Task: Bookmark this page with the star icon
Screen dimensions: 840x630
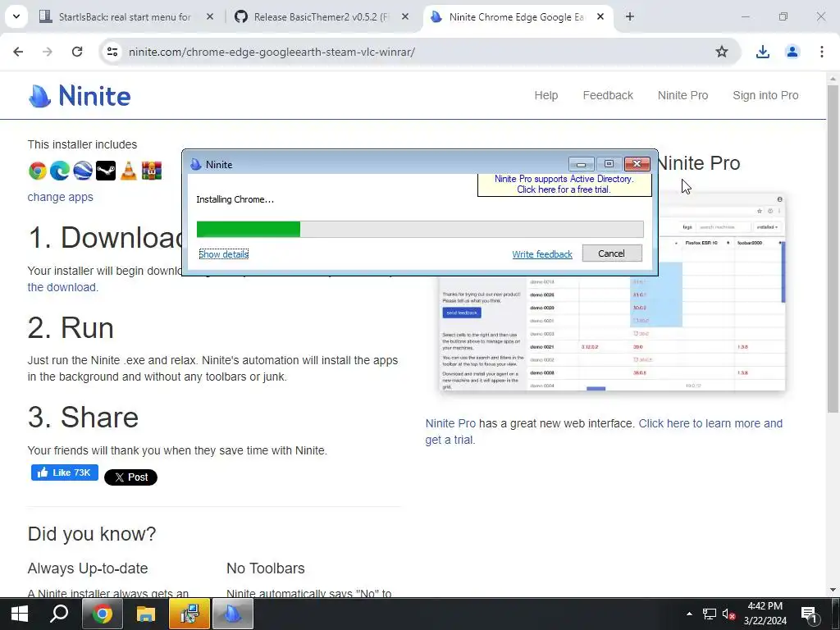Action: click(x=722, y=52)
